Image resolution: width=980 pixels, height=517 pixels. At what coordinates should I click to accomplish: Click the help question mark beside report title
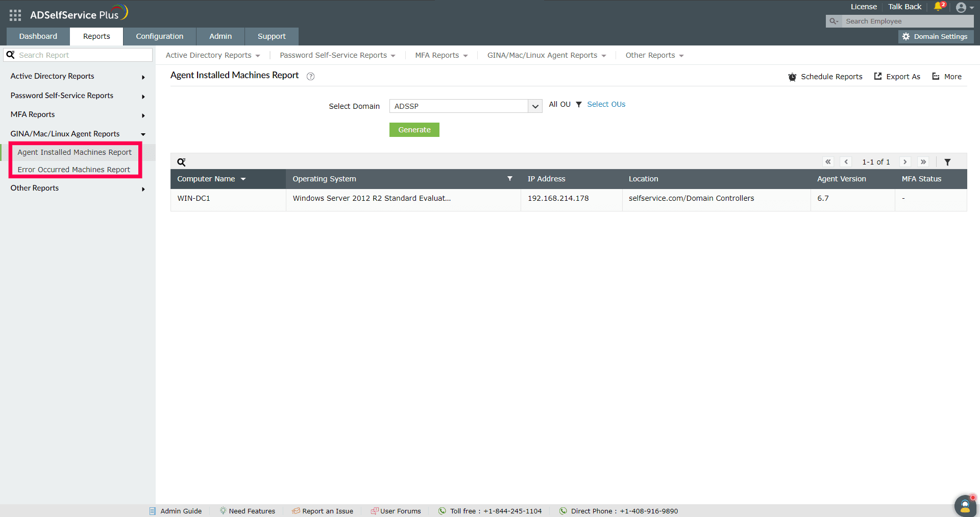coord(310,76)
